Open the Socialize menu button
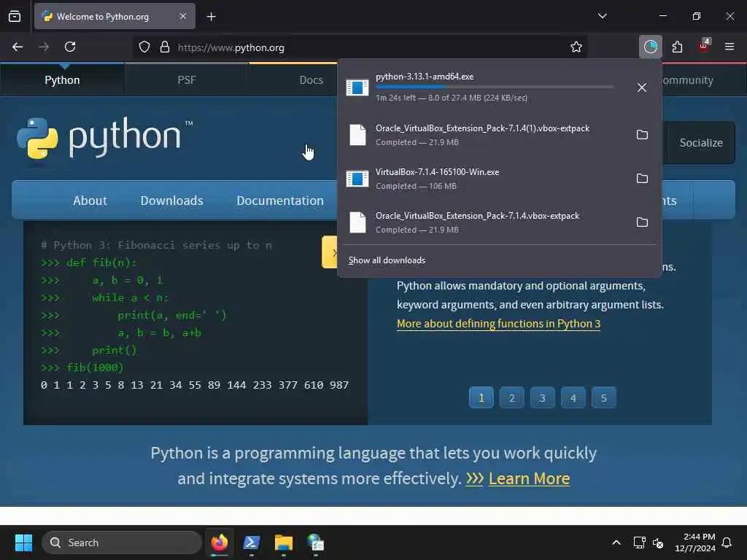Viewport: 747px width, 560px height. click(701, 142)
